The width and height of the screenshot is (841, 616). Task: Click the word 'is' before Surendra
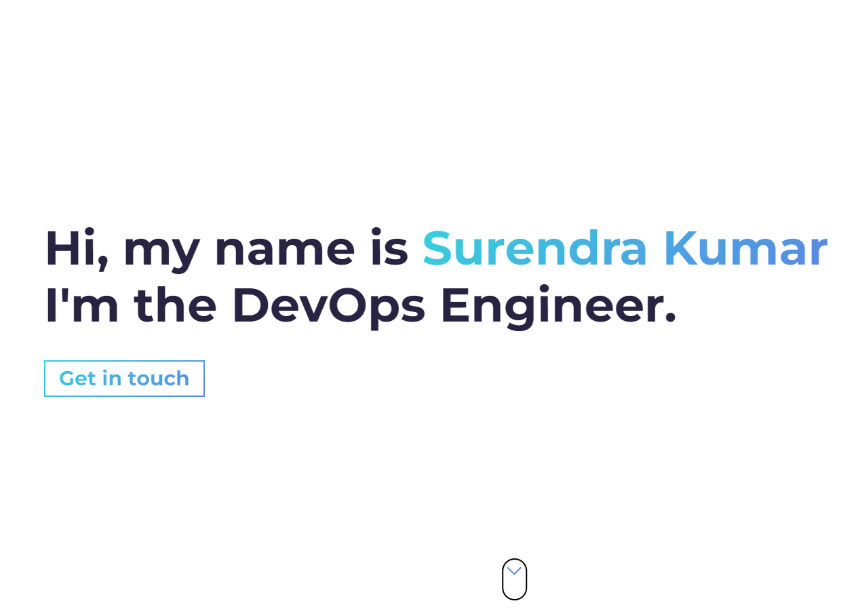(389, 248)
